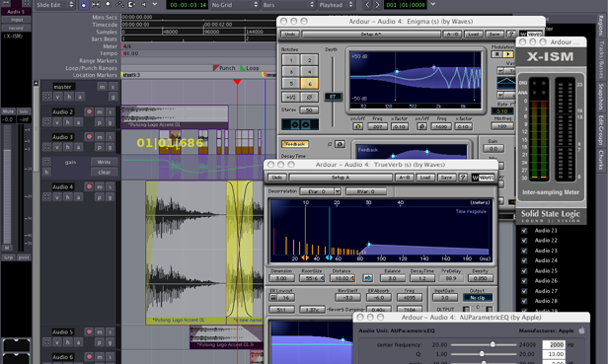Open the Snapshots side tab

click(x=601, y=96)
